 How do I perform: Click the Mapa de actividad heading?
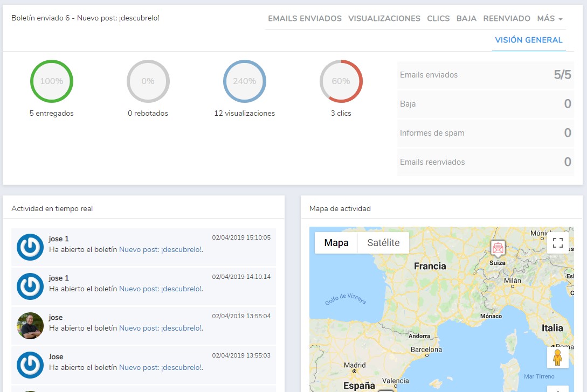[340, 209]
